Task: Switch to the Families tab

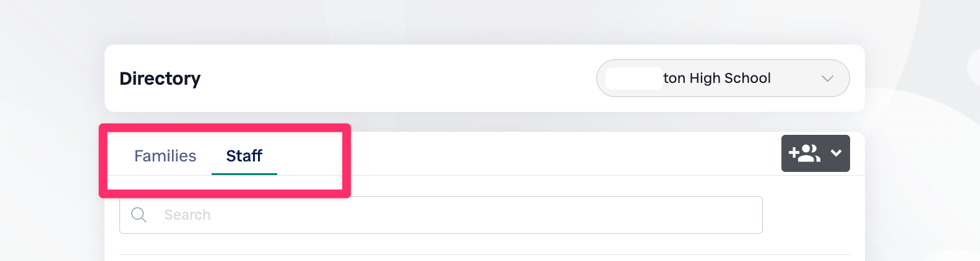Action: coord(165,156)
